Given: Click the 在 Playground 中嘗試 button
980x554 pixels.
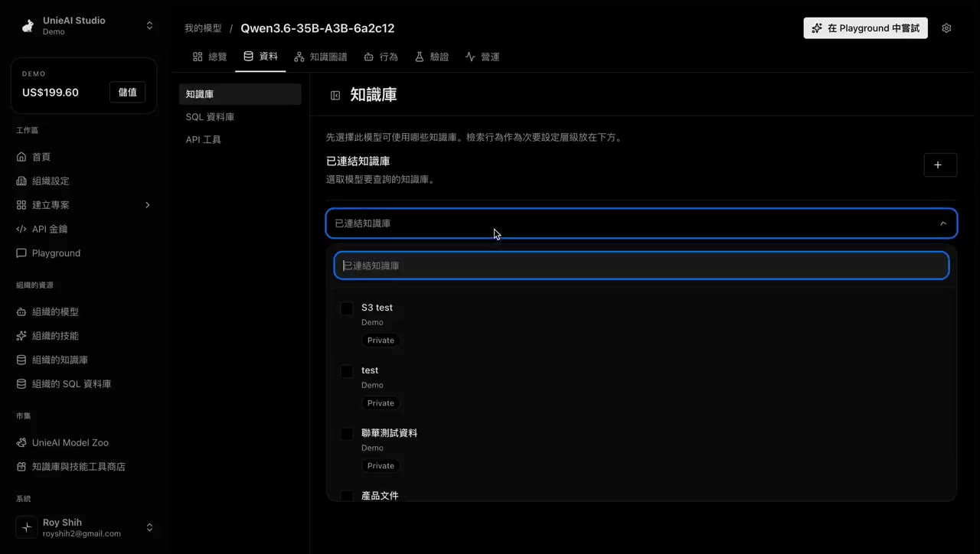Looking at the screenshot, I should pos(865,28).
